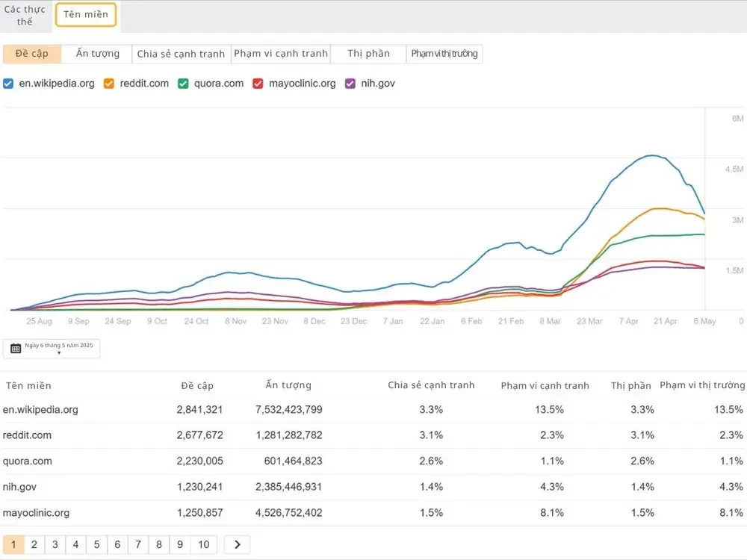Image resolution: width=747 pixels, height=560 pixels.
Task: Click mentions value 1,250,857
Action: (x=199, y=513)
